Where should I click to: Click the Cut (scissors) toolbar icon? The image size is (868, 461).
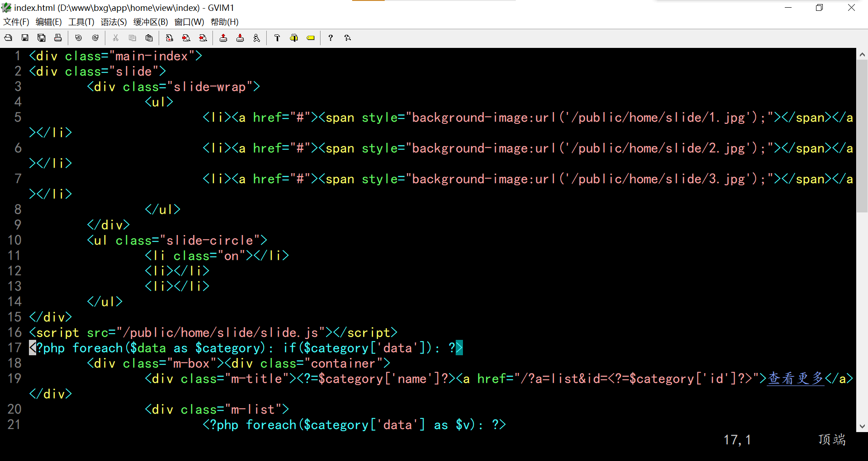pos(116,38)
